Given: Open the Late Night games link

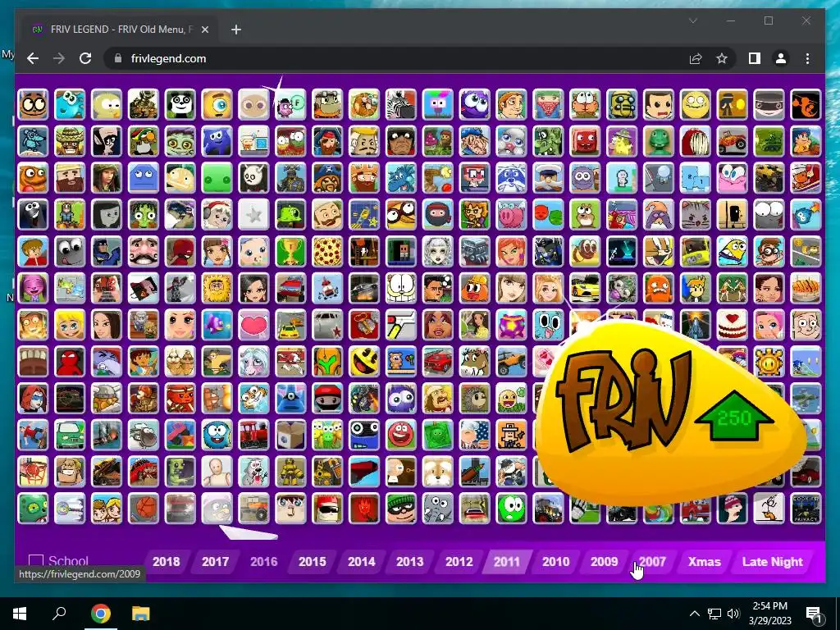Looking at the screenshot, I should 773,561.
